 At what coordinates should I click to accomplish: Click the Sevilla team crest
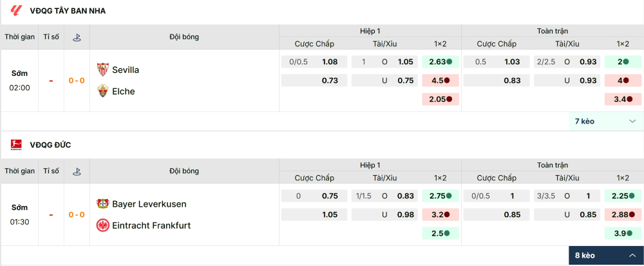[x=102, y=70]
